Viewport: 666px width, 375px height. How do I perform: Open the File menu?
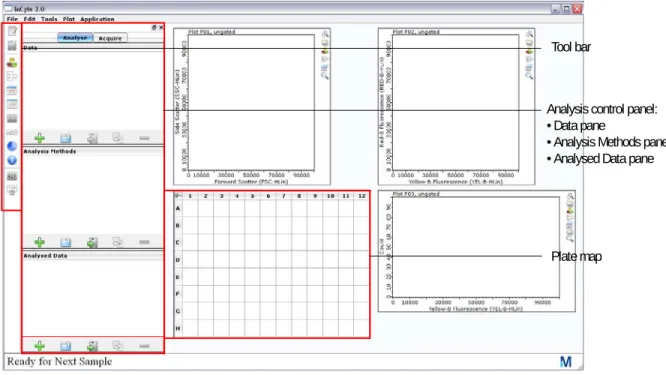[12, 19]
